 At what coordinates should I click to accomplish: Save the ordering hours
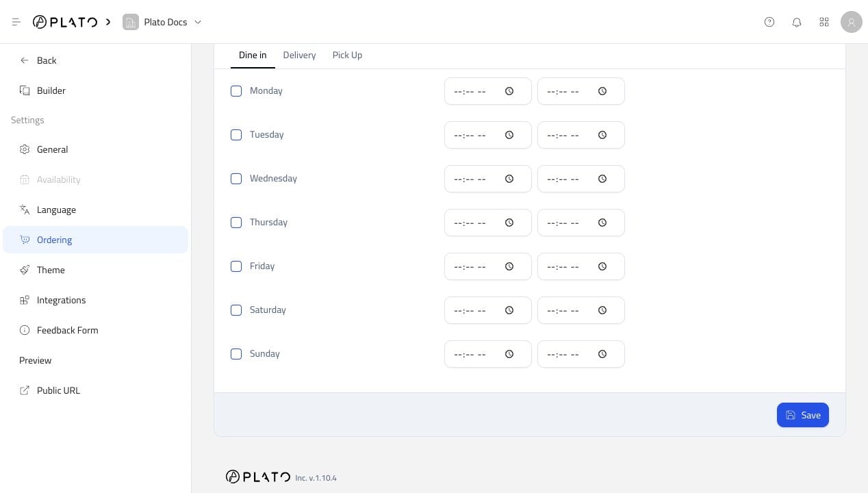click(x=803, y=415)
